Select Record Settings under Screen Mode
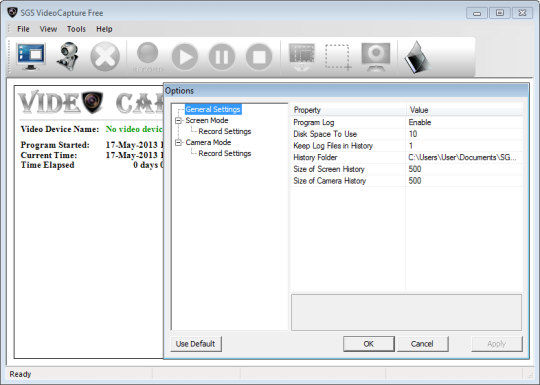Viewport: 540px width, 385px height. (225, 132)
